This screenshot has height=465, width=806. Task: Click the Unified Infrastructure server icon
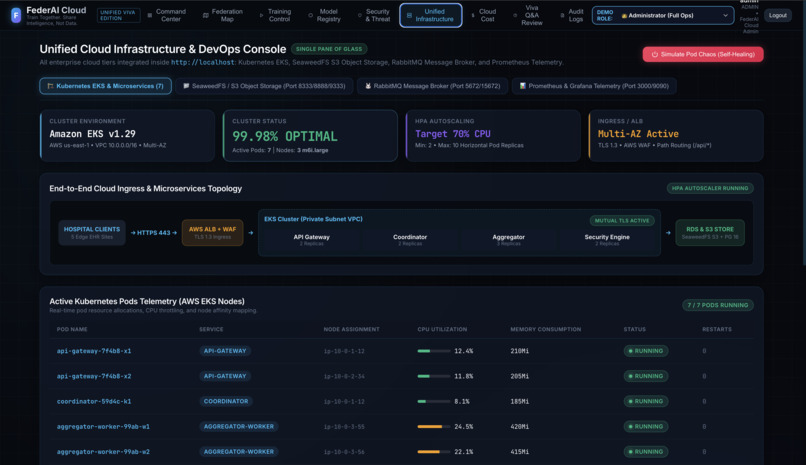click(409, 15)
